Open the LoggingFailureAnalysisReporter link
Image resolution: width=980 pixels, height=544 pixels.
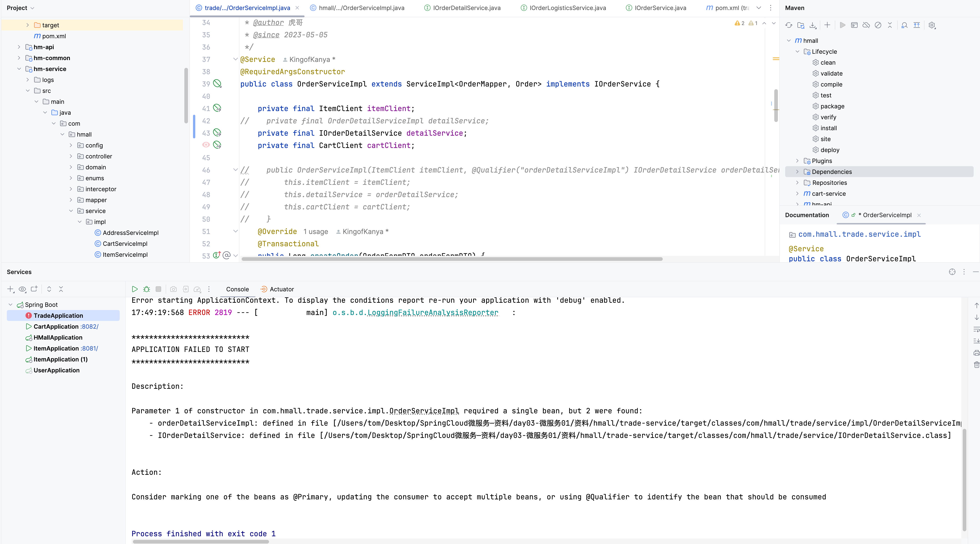[x=433, y=312]
